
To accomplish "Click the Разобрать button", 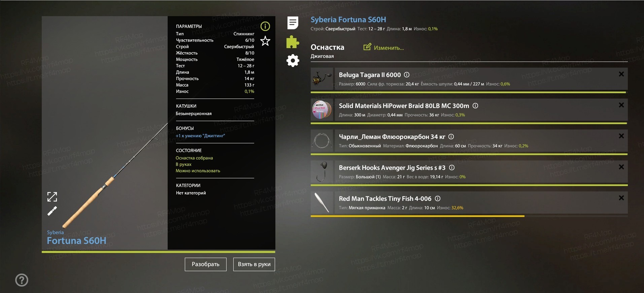I will [206, 264].
